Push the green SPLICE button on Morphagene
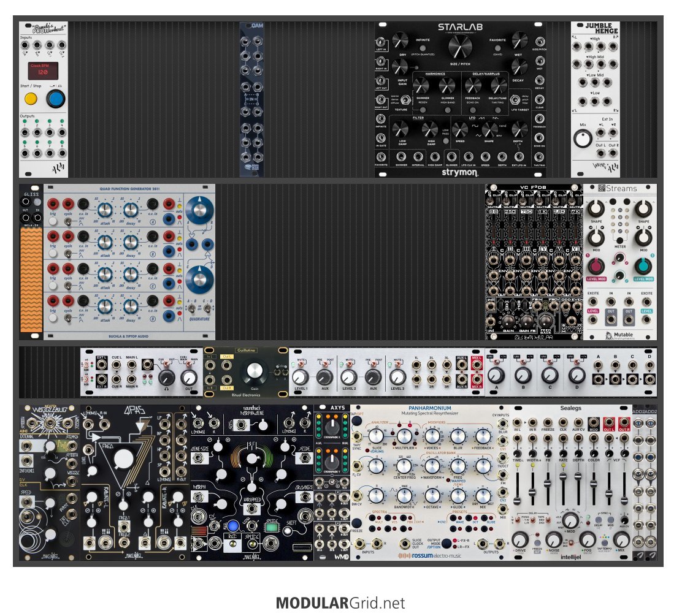Screen dimensions: 682x616 (x=272, y=527)
